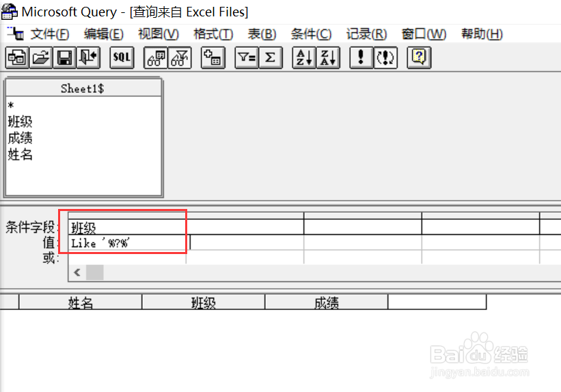Click the Add Tables icon

coord(213,57)
